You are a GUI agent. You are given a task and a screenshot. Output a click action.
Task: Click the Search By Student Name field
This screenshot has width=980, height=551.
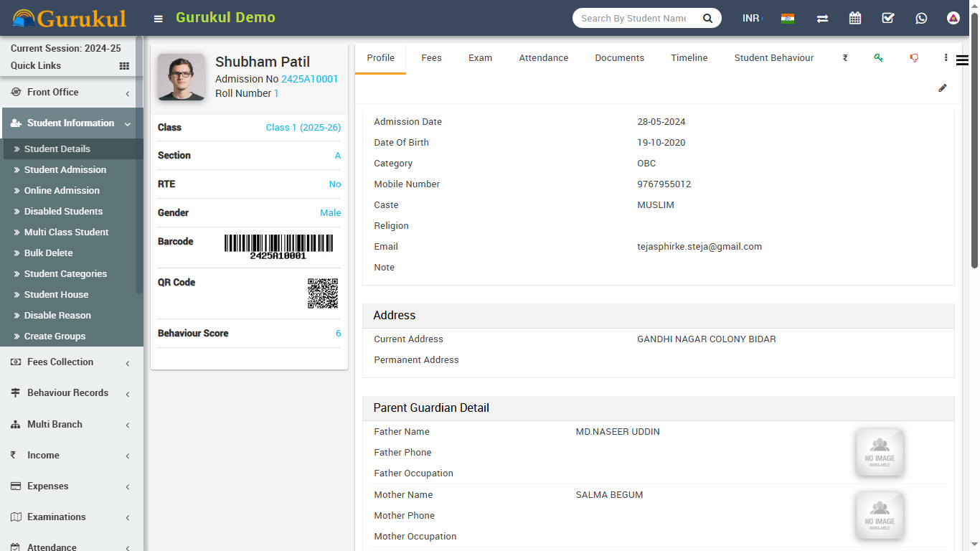(634, 19)
